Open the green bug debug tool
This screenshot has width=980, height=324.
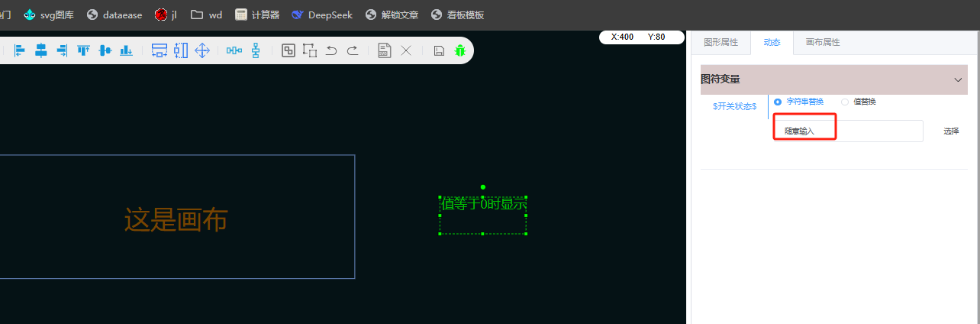(x=459, y=50)
